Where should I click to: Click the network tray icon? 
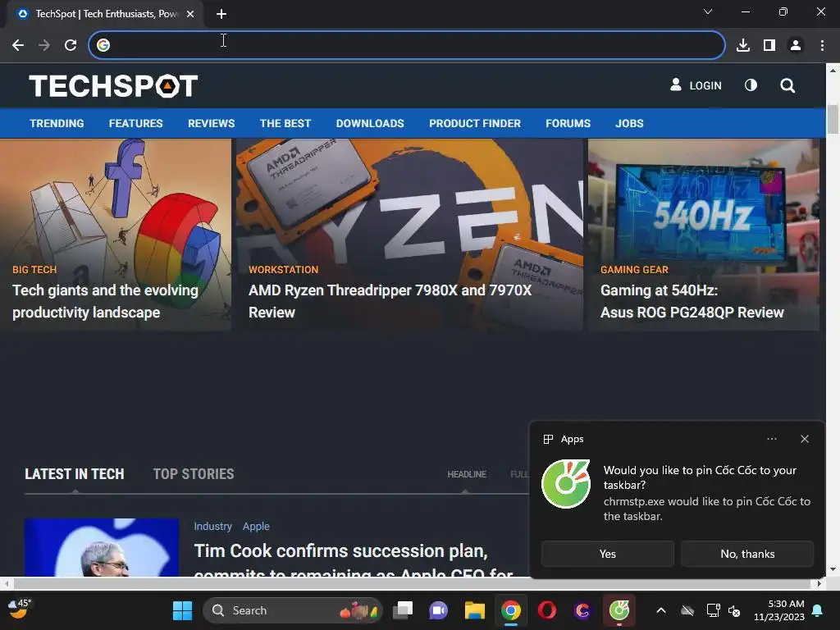[x=713, y=610]
